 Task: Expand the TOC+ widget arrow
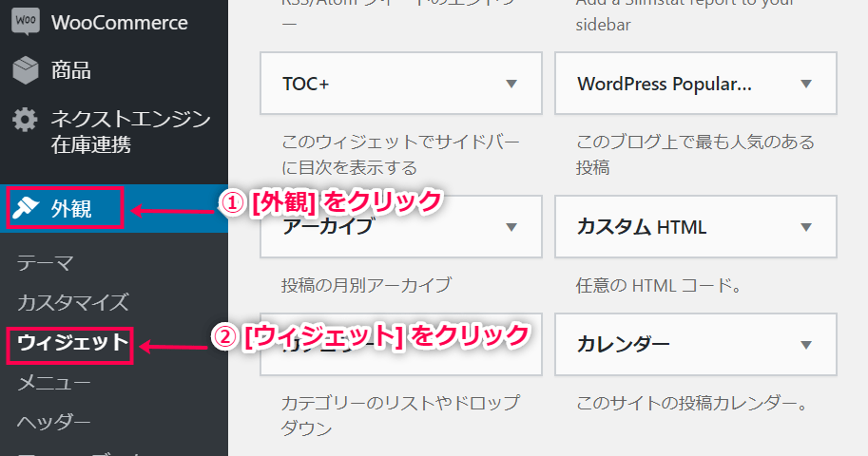511,85
